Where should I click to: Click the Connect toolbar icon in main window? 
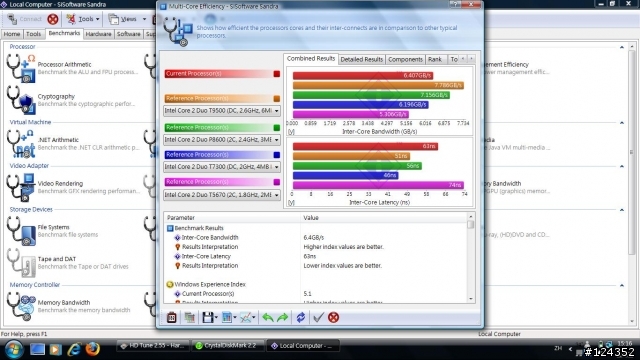coord(24,19)
